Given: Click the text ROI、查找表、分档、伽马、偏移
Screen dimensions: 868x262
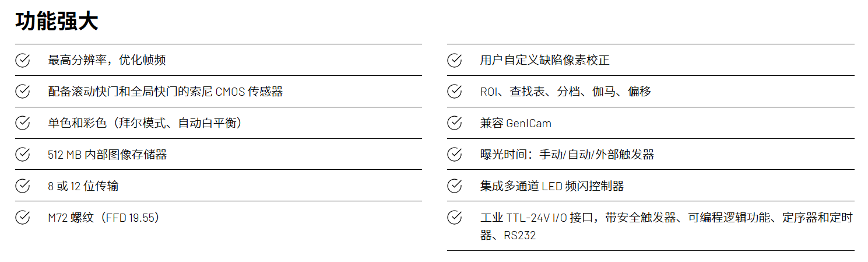Looking at the screenshot, I should pyautogui.click(x=565, y=92).
